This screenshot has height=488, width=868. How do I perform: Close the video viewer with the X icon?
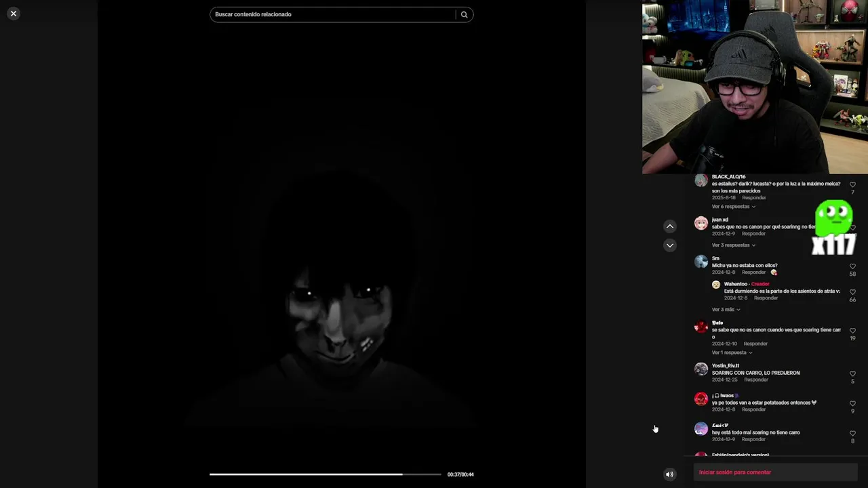13,14
